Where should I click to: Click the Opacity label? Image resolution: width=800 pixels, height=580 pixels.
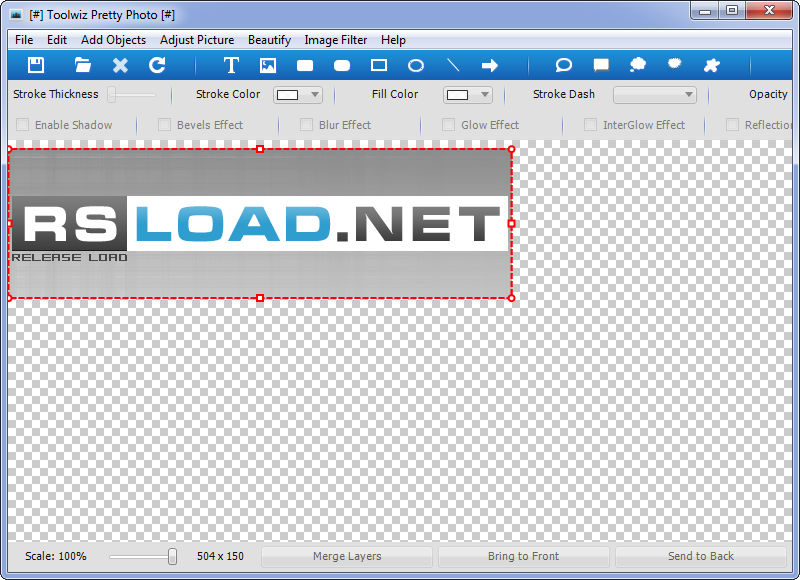(768, 94)
